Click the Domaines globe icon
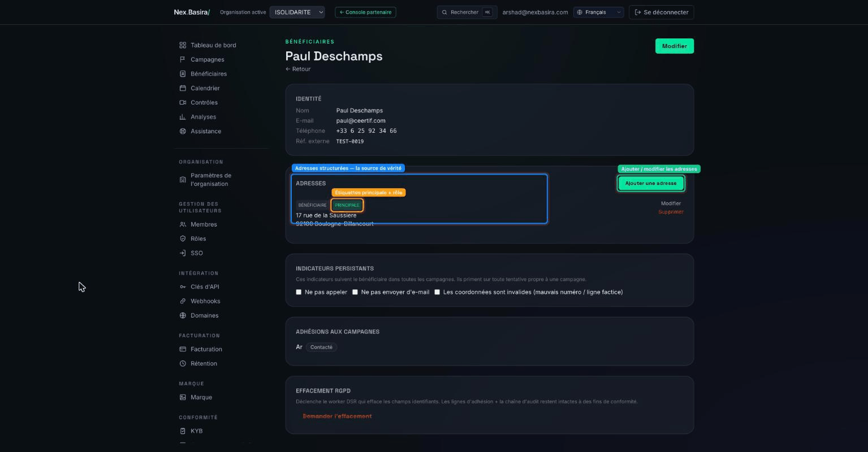Viewport: 868px width, 452px height. point(183,315)
